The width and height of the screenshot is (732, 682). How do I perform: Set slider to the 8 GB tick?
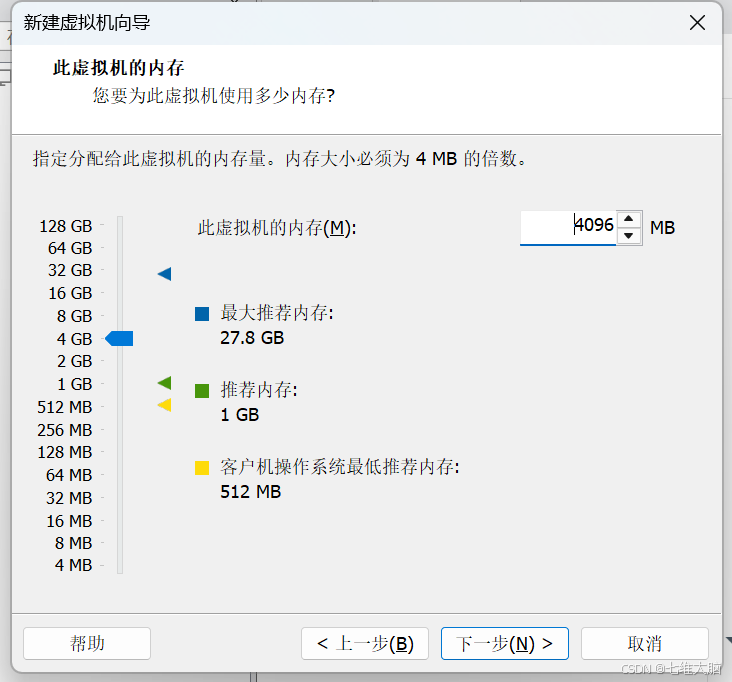(x=120, y=316)
